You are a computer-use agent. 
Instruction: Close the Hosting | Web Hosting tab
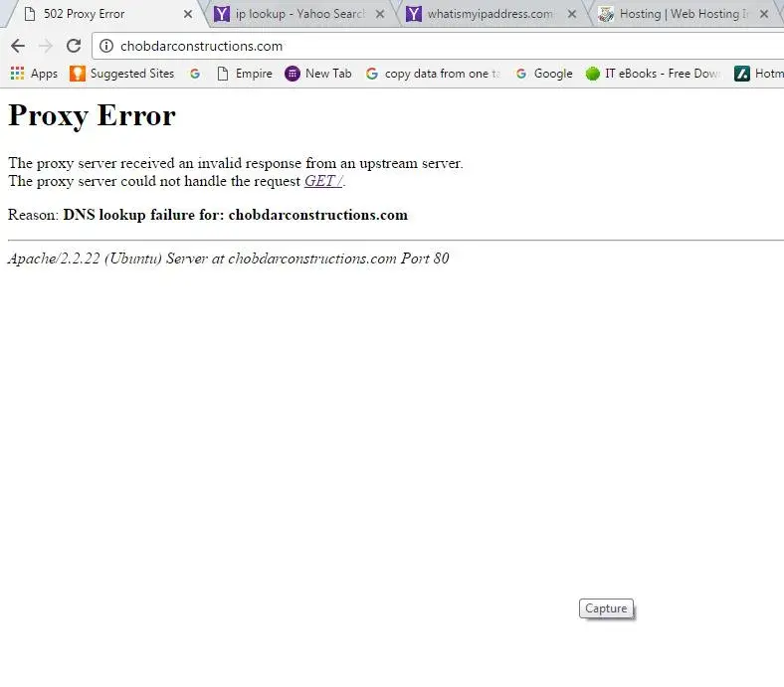tap(764, 14)
